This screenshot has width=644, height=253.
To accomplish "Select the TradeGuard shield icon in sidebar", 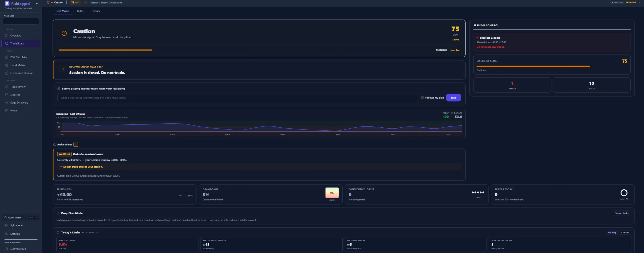I will point(7,43).
